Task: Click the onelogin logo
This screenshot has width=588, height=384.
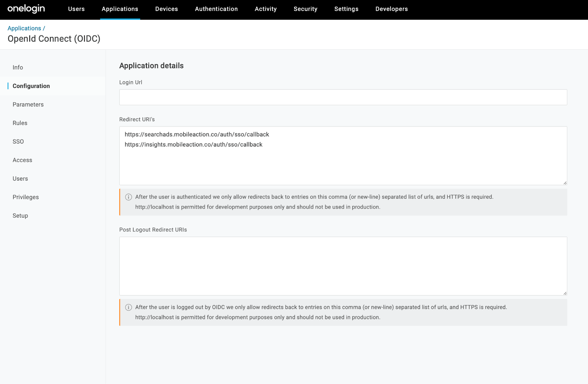Action: tap(25, 9)
